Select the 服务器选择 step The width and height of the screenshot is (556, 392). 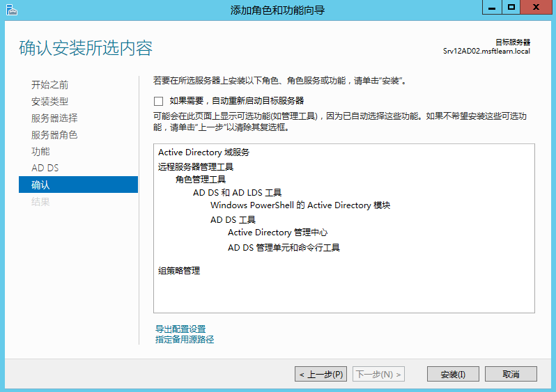pos(54,118)
